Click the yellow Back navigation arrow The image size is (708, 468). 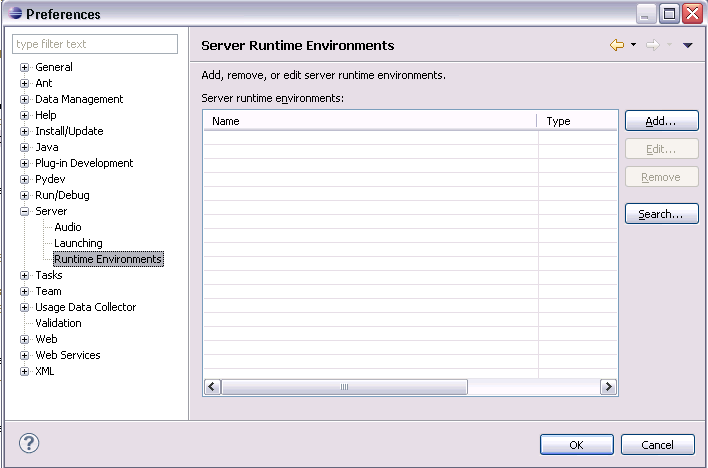(617, 45)
